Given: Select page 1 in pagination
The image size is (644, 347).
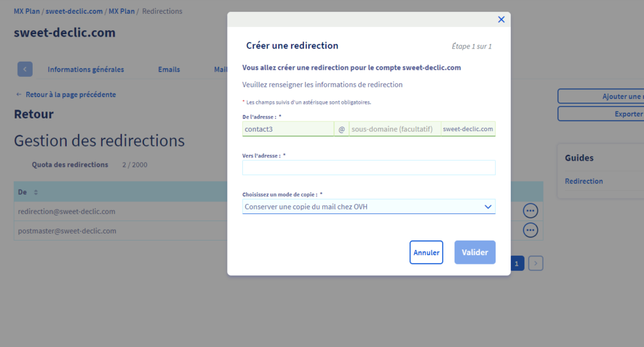Looking at the screenshot, I should pyautogui.click(x=516, y=264).
